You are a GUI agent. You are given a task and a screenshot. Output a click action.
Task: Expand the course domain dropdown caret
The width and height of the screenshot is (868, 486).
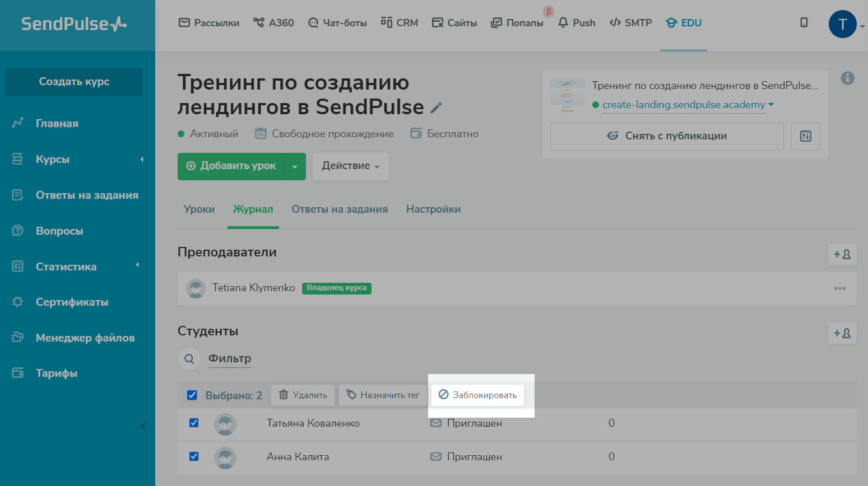click(771, 105)
